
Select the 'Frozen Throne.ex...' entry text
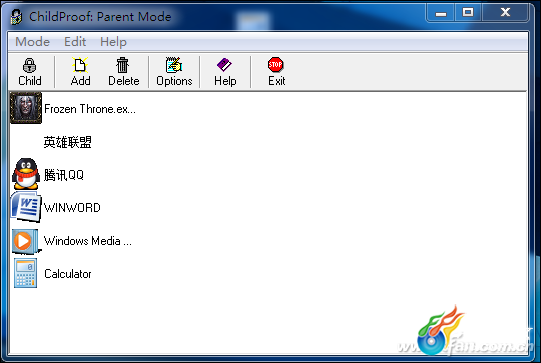tap(90, 109)
